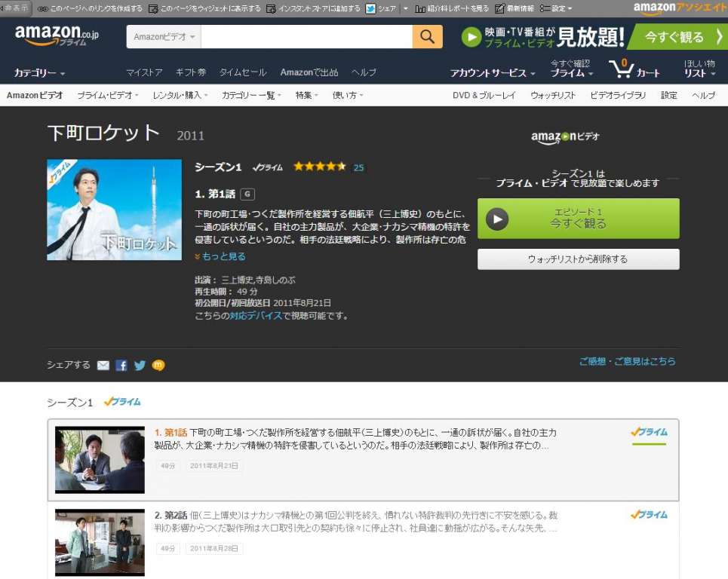Share via email envelope icon
The width and height of the screenshot is (728, 579).
(x=103, y=366)
